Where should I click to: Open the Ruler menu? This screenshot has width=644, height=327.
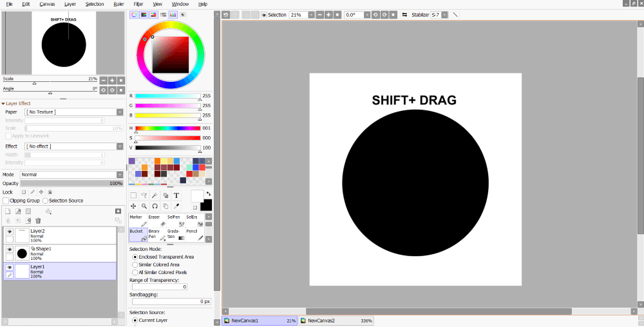coord(118,4)
